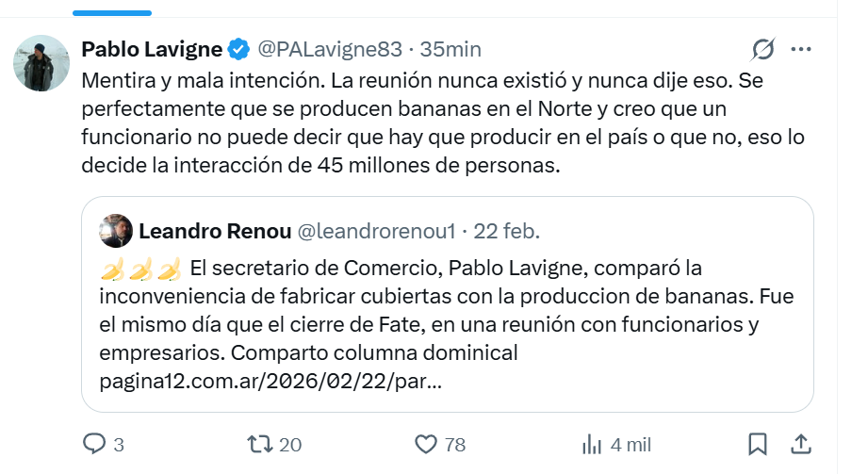Click Leandro Renou's display name
This screenshot has height=474, width=868.
214,231
